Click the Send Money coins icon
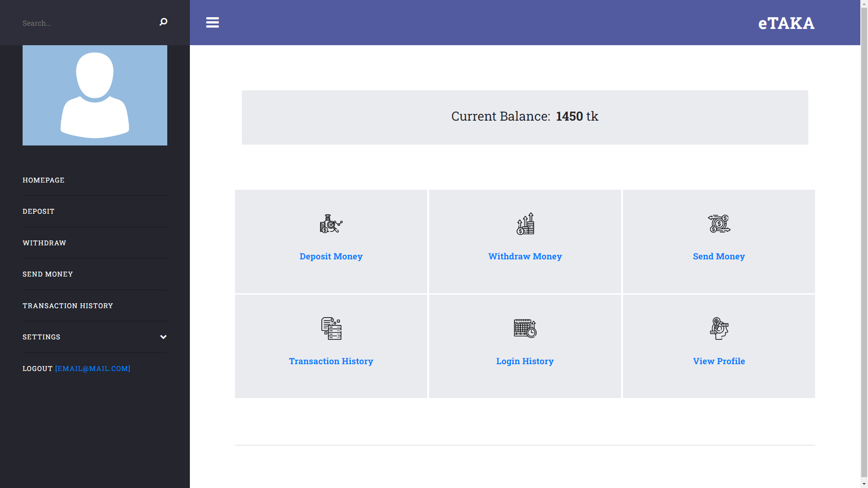 tap(719, 224)
